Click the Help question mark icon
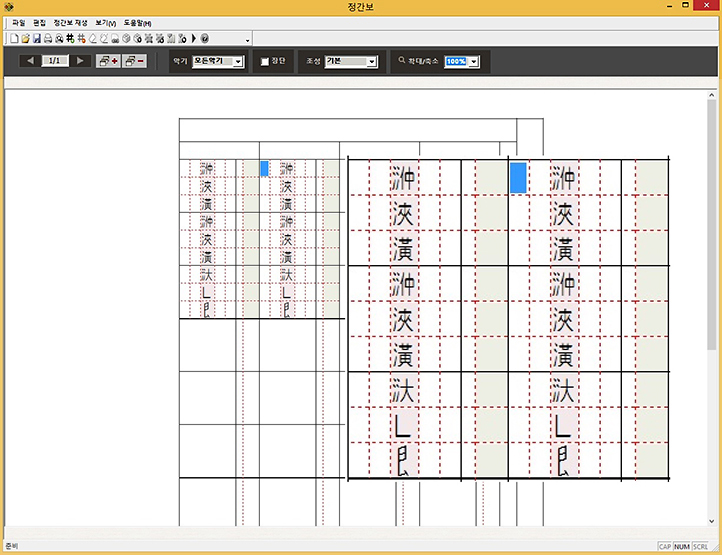This screenshot has height=555, width=722. click(x=204, y=39)
